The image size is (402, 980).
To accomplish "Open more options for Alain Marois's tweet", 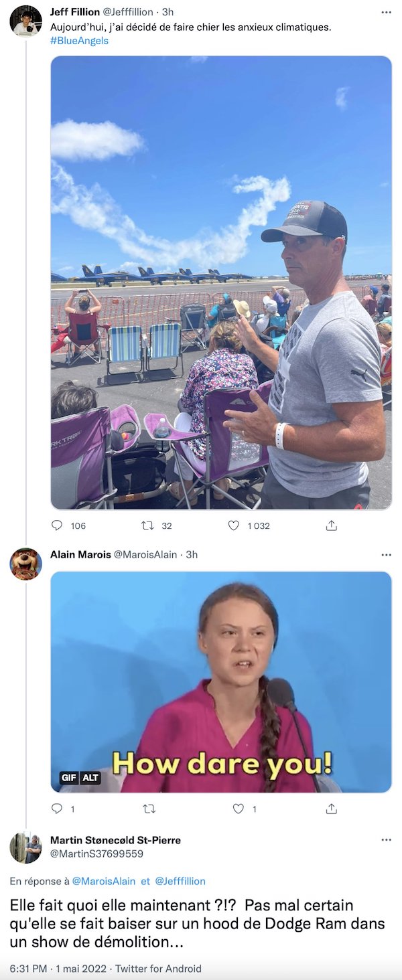I will [x=386, y=554].
